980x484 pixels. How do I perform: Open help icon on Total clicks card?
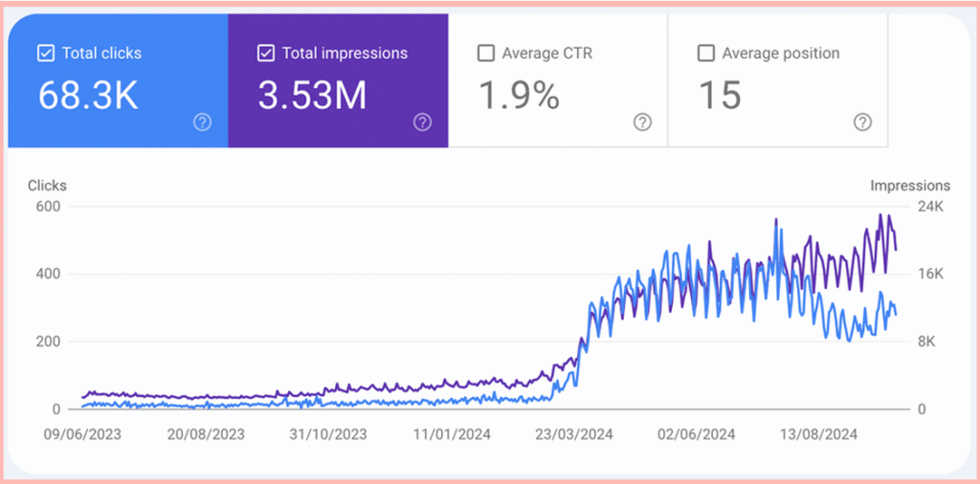click(202, 122)
